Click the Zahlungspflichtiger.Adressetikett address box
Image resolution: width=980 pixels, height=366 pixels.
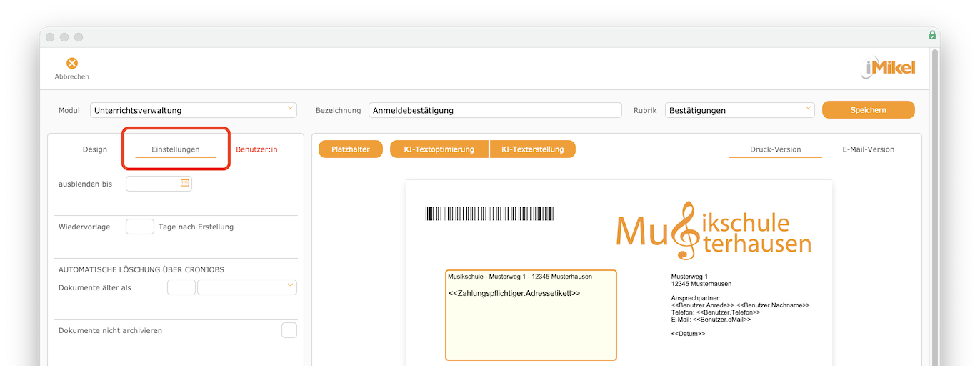point(531,315)
